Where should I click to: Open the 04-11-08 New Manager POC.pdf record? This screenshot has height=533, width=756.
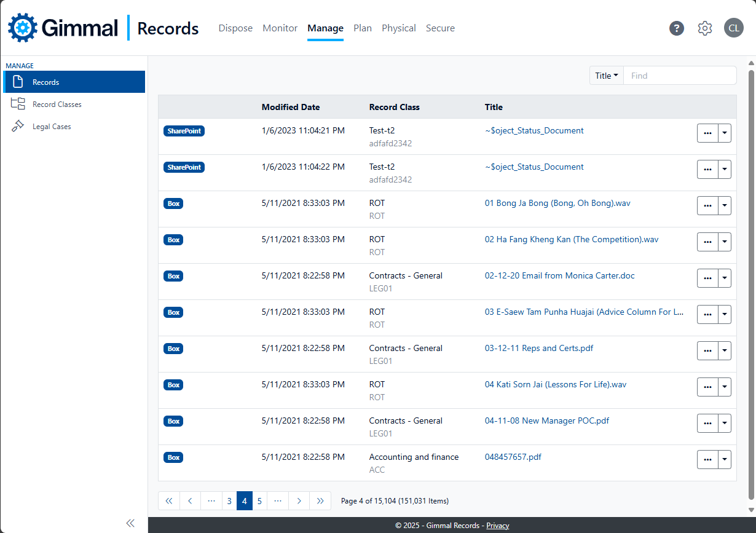(x=546, y=420)
